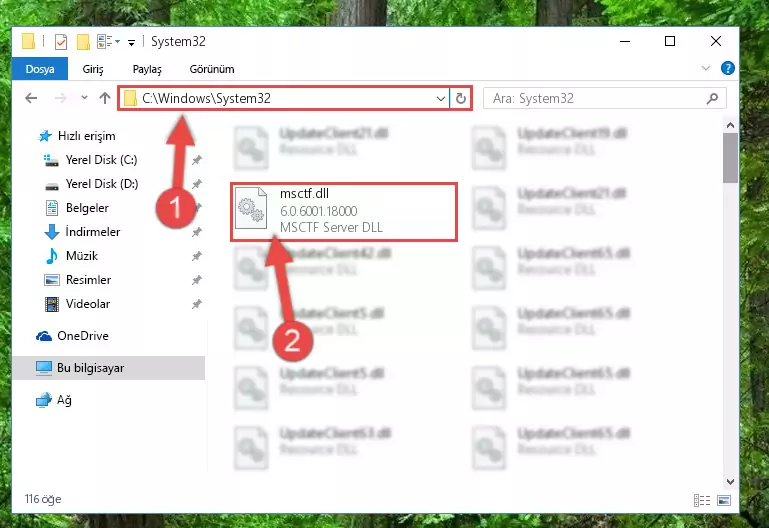Open Resimler folder in sidebar
This screenshot has height=528, width=769.
(x=88, y=280)
